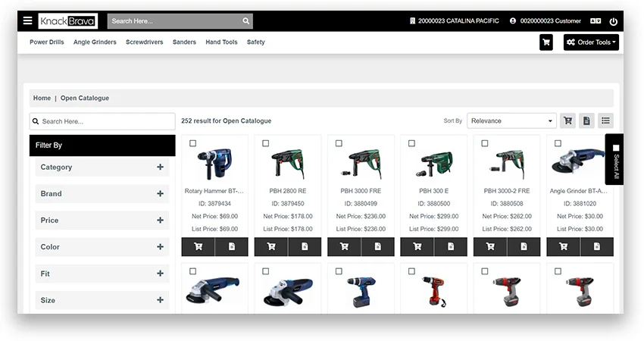
Task: Click the customer account 0020000023 icon
Action: tap(513, 21)
